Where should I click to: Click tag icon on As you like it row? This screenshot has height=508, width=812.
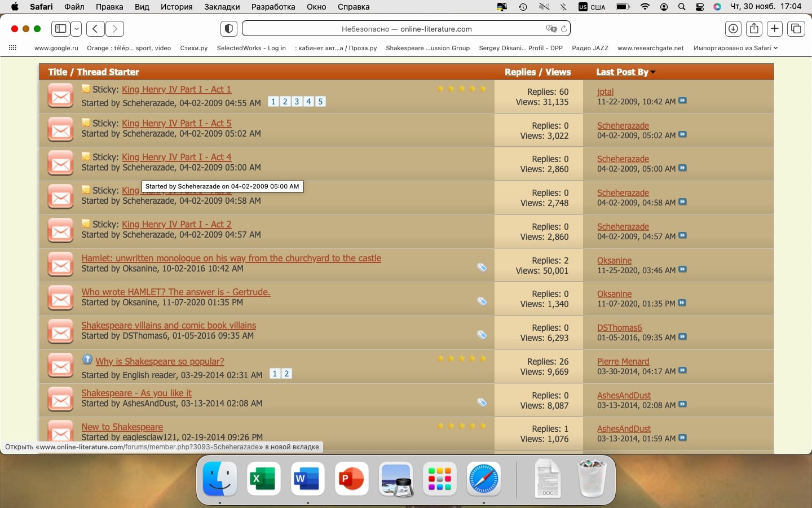[482, 402]
